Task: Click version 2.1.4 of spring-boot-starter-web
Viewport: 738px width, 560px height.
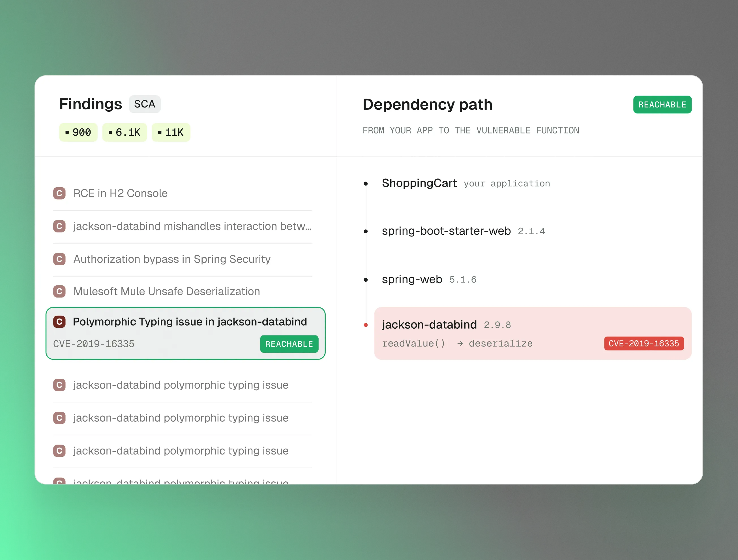Action: pos(531,231)
